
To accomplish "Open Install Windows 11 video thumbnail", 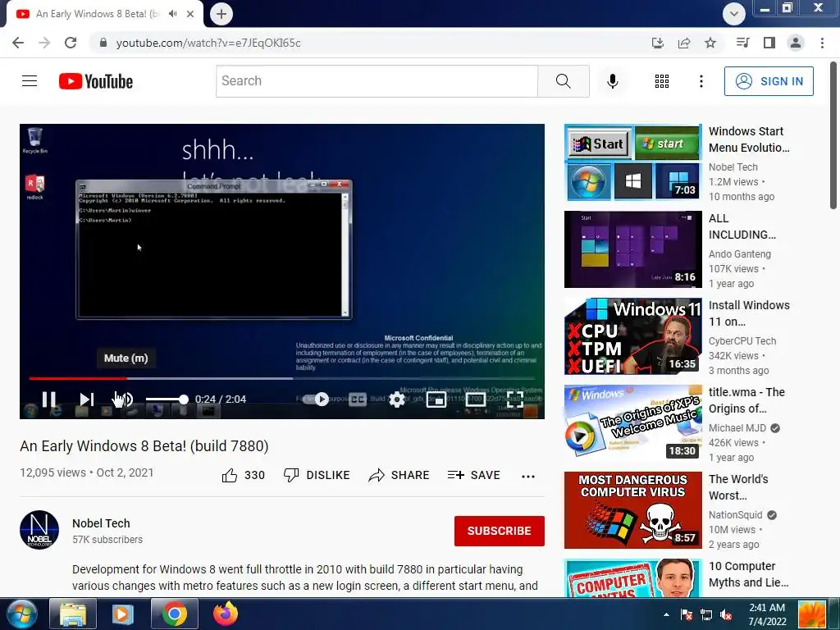I will (632, 336).
